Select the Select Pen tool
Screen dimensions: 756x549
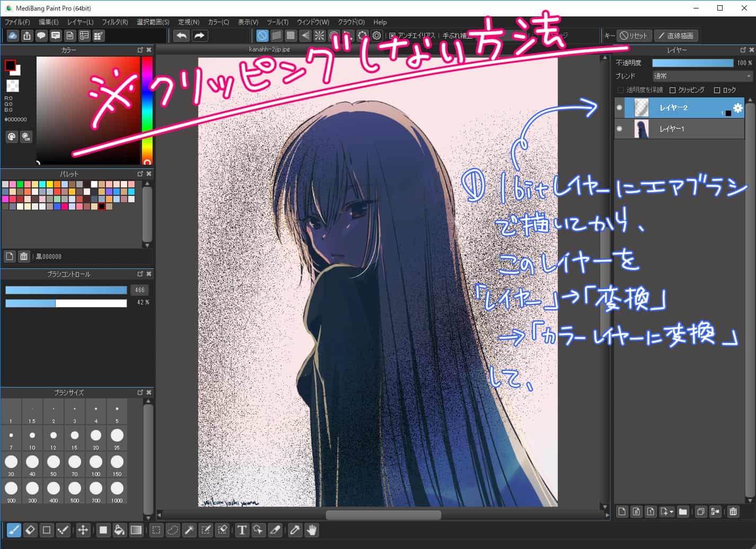[x=206, y=530]
